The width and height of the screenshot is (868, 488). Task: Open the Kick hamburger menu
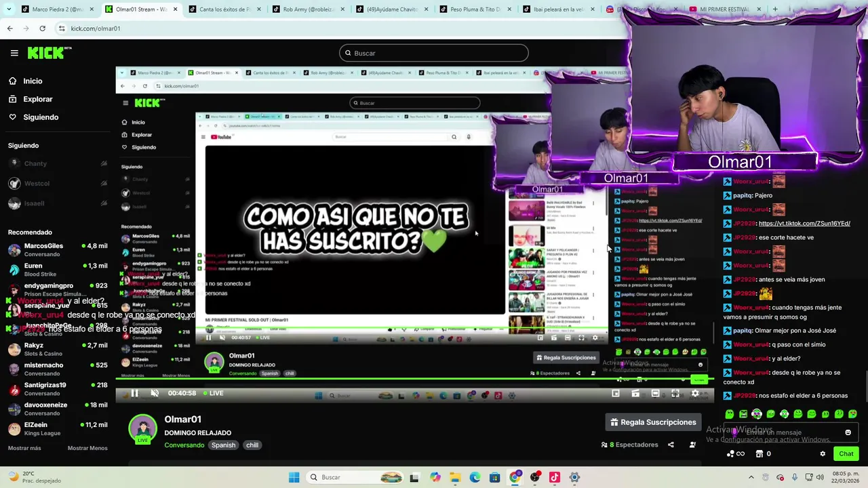[14, 53]
